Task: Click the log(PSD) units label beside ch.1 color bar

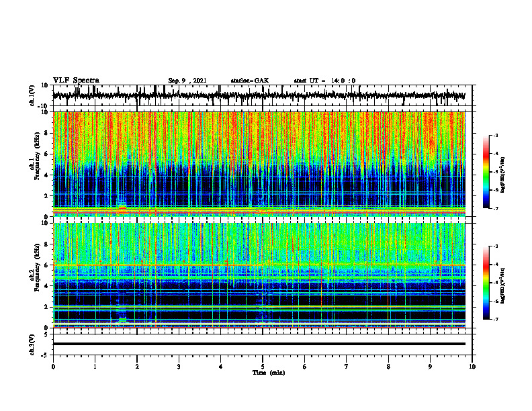Action: (503, 175)
